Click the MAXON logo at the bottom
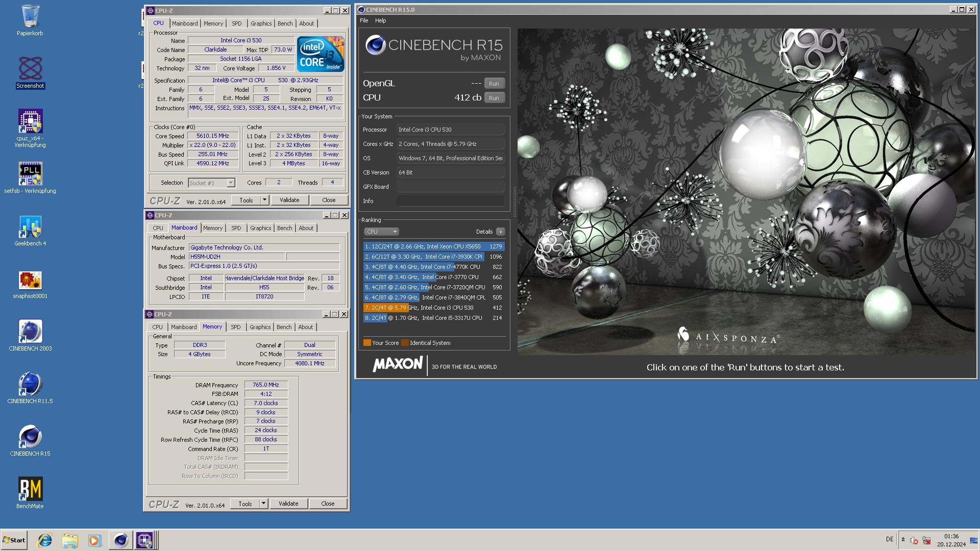This screenshot has height=551, width=980. [398, 364]
